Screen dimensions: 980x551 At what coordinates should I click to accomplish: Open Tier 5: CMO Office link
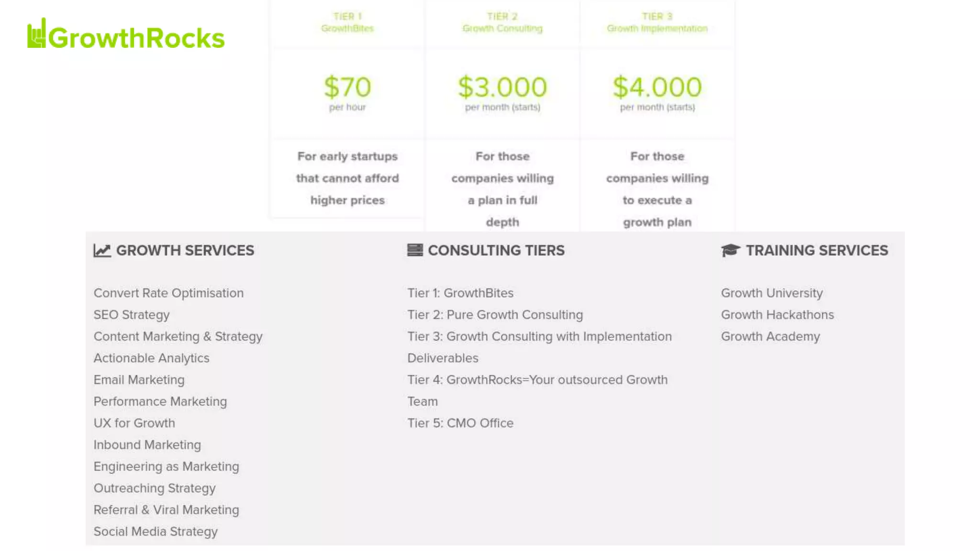point(460,423)
